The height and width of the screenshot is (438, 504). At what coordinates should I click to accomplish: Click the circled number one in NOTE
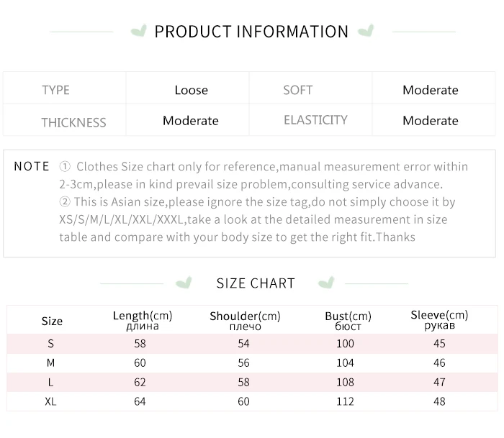coord(65,166)
